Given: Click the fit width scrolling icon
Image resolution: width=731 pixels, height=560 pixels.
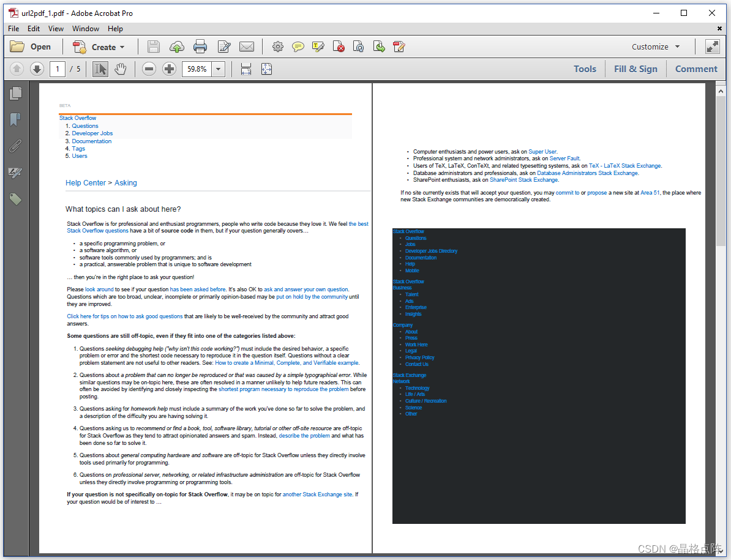Looking at the screenshot, I should tap(246, 69).
